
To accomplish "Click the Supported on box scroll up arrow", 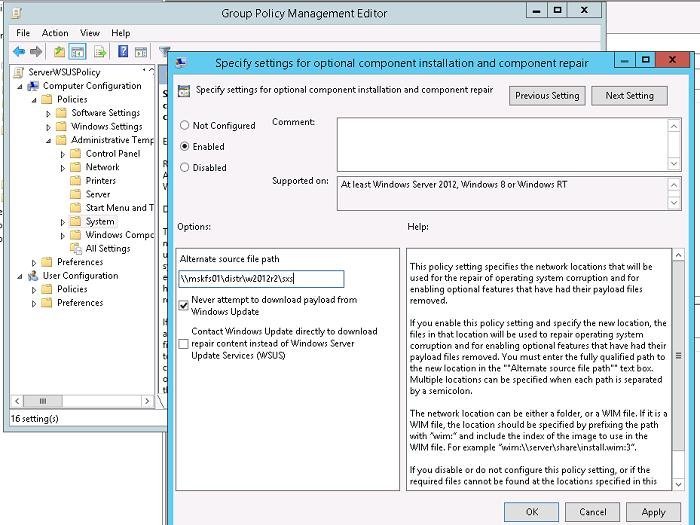I will pos(674,185).
